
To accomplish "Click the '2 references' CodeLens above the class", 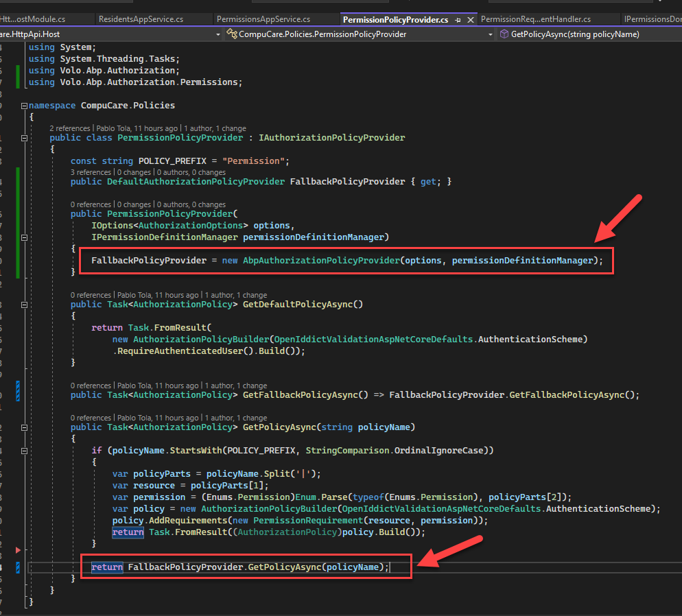I will click(x=69, y=128).
